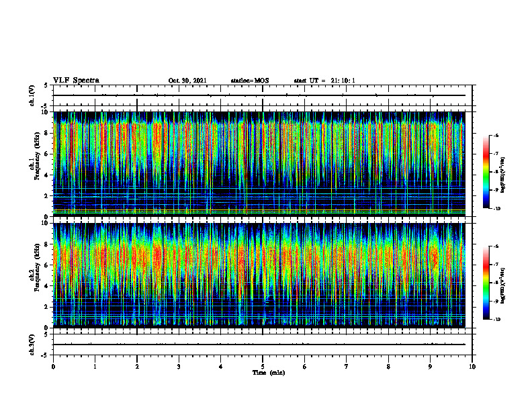
Task: Click the 'VLF Spectra' title text
Action: click(x=76, y=81)
